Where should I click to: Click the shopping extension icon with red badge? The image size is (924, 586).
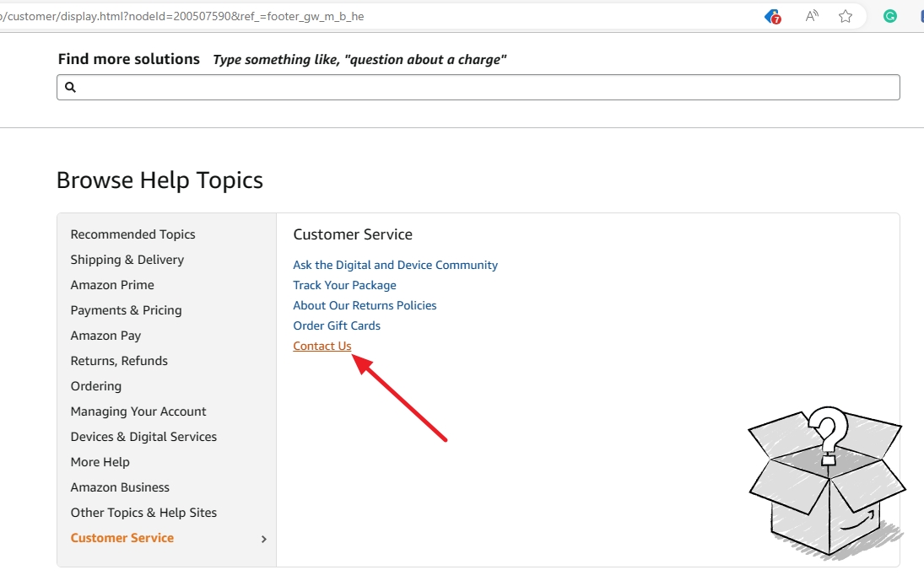(x=773, y=17)
